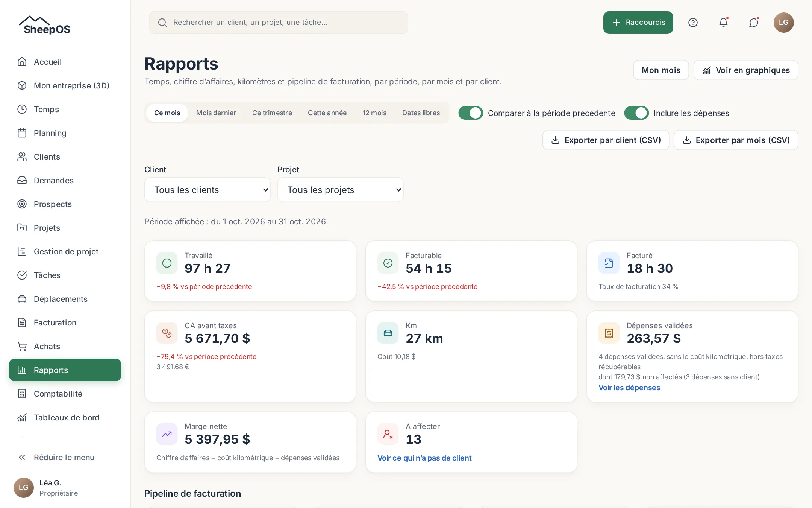Open Projets in sidebar

click(65, 228)
